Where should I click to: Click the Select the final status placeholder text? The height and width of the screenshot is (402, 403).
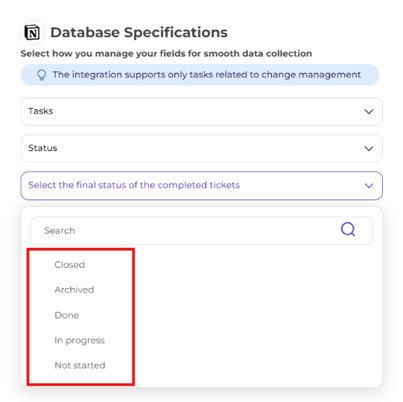(x=134, y=185)
